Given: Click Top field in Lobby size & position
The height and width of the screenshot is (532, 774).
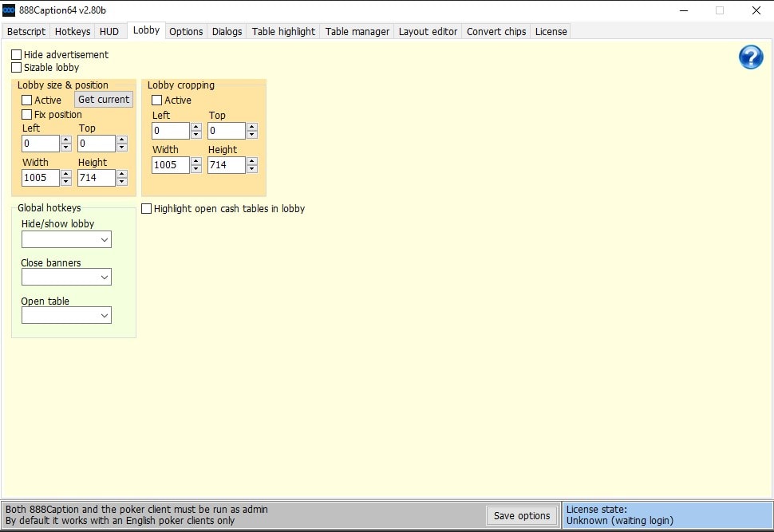Looking at the screenshot, I should 97,144.
